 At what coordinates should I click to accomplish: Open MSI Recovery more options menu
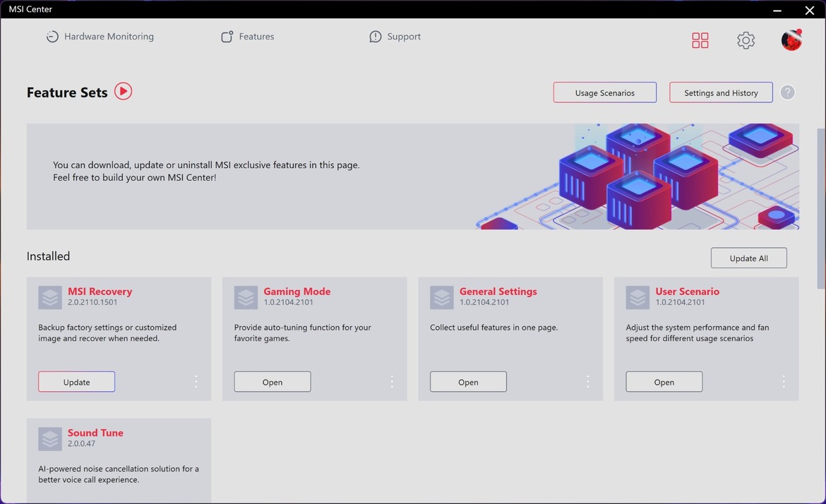pos(196,381)
